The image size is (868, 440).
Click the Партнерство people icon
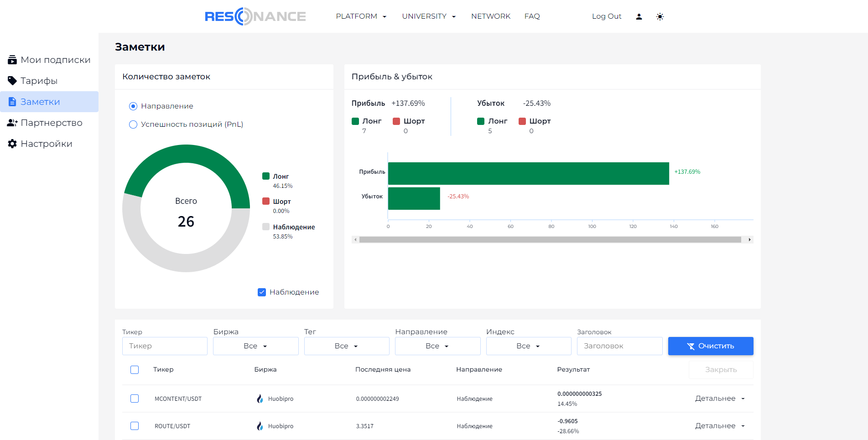[12, 123]
